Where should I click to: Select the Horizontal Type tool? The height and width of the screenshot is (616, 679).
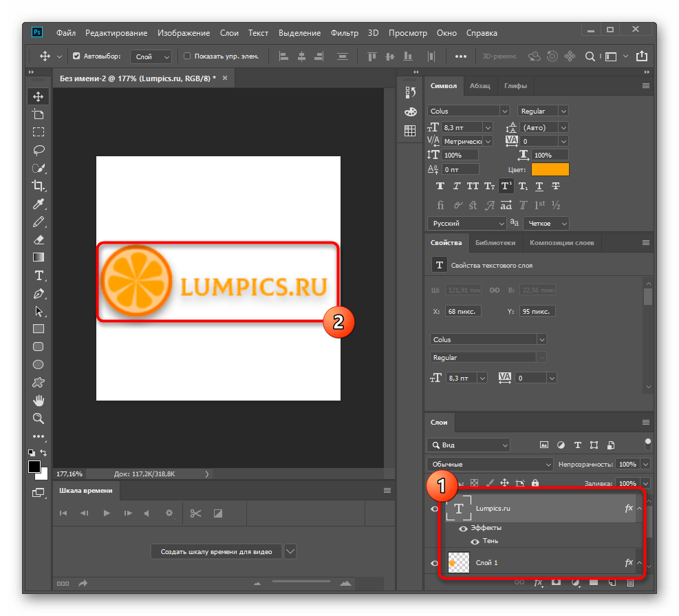coord(38,275)
